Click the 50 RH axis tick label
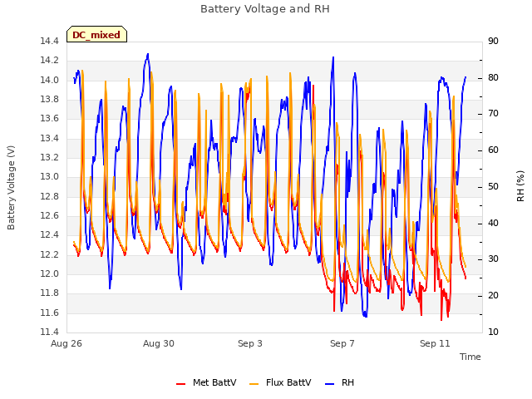 [x=493, y=186]
